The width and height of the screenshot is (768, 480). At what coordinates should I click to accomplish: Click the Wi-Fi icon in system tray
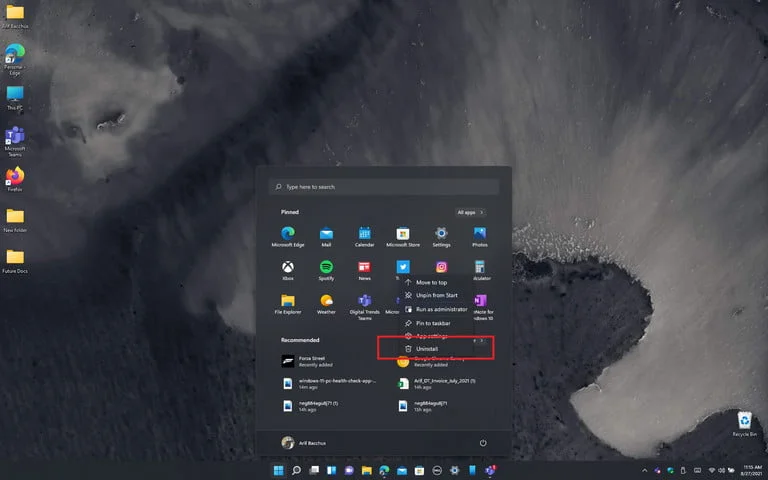tap(712, 471)
